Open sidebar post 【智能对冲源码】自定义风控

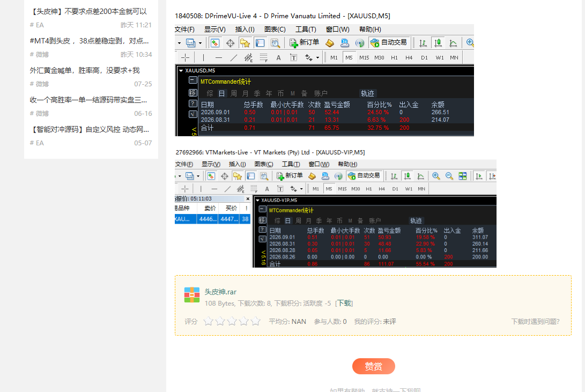(89, 129)
